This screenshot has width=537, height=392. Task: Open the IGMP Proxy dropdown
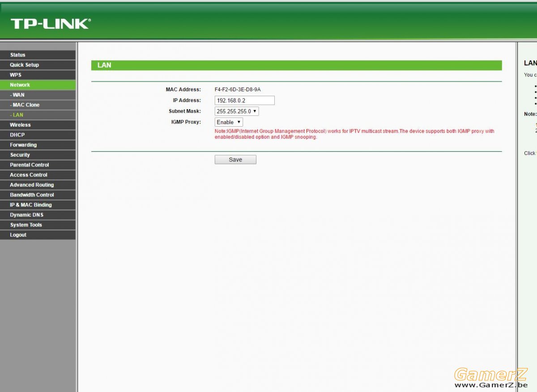[229, 122]
